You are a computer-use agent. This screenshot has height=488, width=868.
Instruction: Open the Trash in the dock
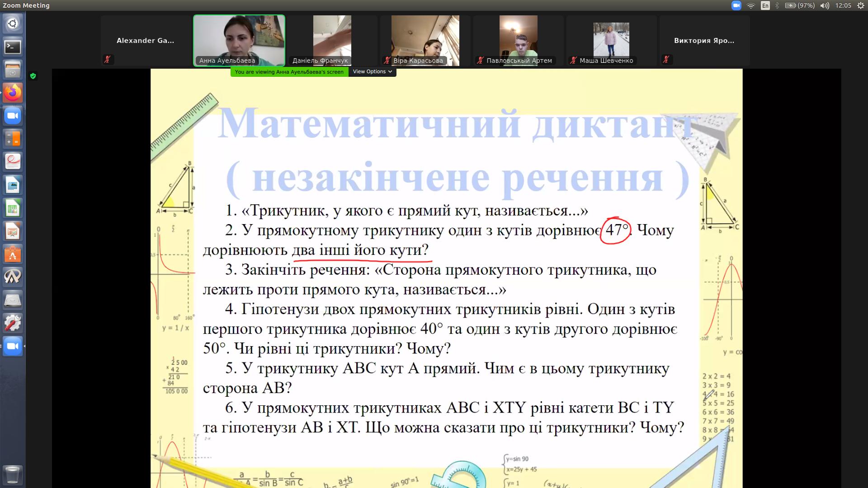(13, 474)
